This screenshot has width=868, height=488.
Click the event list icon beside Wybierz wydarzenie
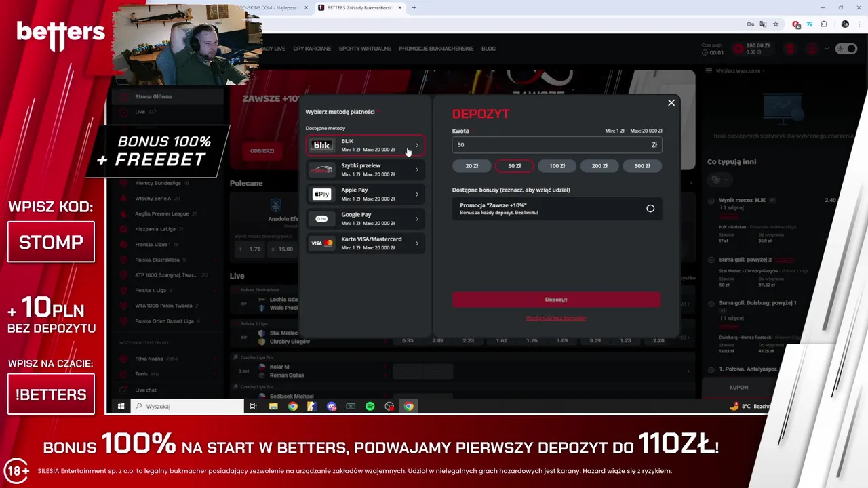[x=709, y=70]
